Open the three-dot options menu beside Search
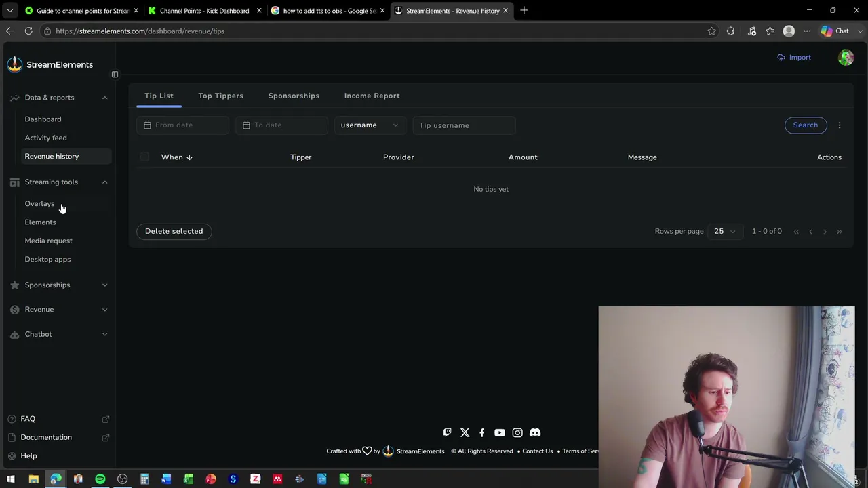The height and width of the screenshot is (488, 868). click(x=840, y=125)
